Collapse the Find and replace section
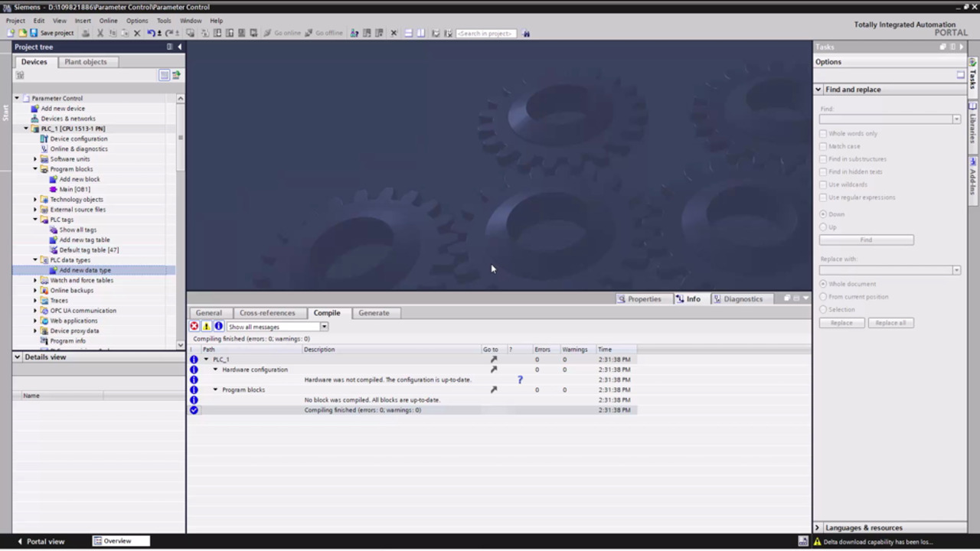 [818, 90]
